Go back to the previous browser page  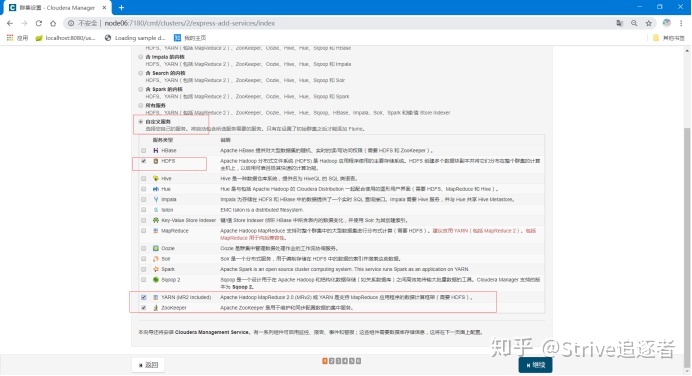tap(10, 23)
